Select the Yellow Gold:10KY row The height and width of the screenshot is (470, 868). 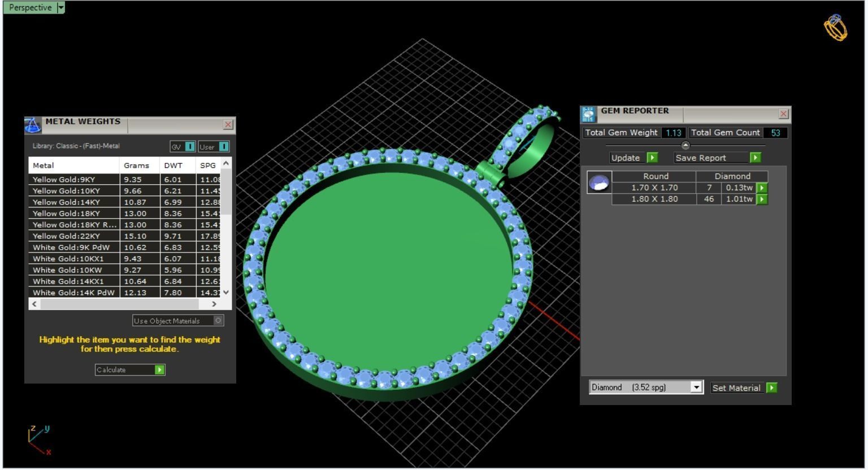click(x=125, y=191)
